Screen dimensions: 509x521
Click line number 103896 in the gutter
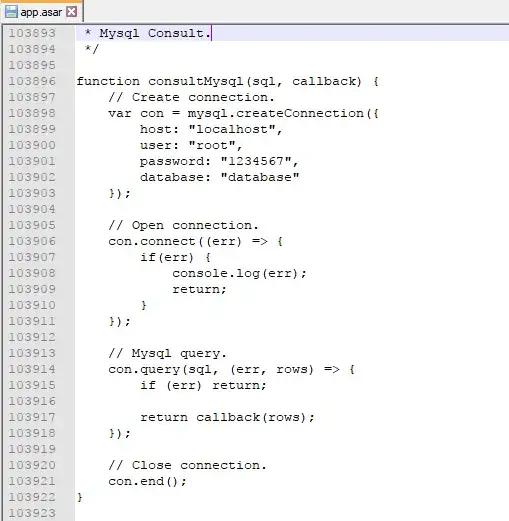click(x=32, y=81)
